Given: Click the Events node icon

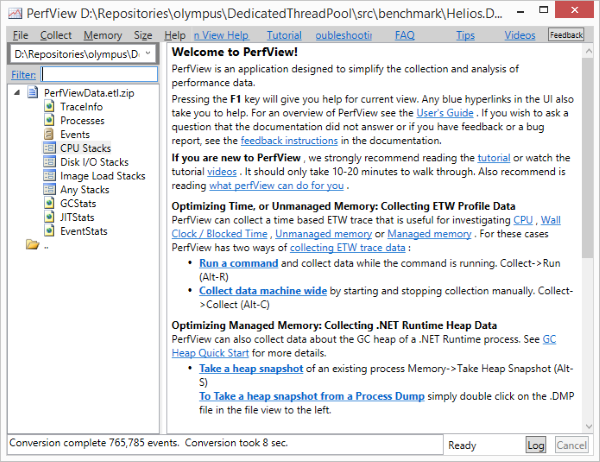Looking at the screenshot, I should tap(50, 134).
